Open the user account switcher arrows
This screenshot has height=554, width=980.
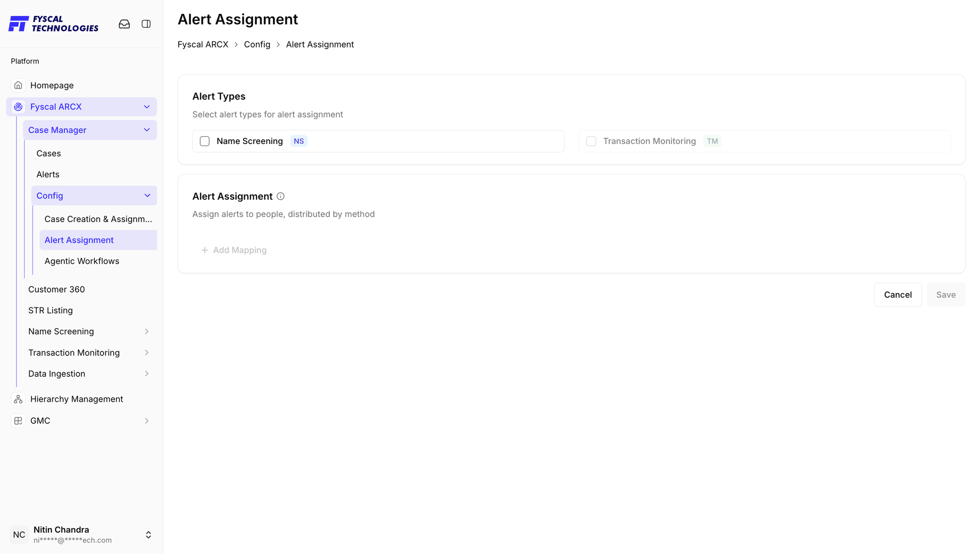tap(149, 535)
